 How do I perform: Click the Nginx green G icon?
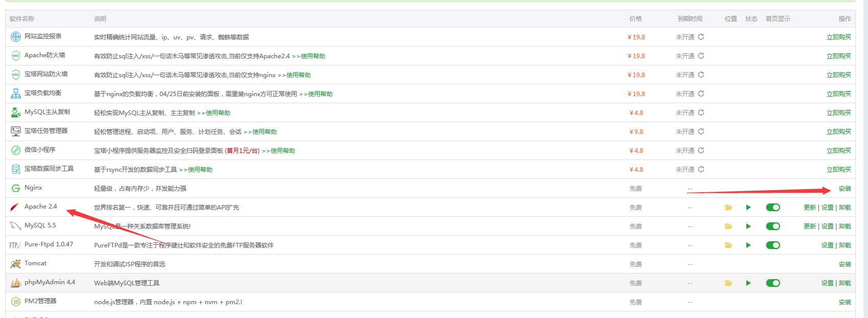[x=16, y=188]
